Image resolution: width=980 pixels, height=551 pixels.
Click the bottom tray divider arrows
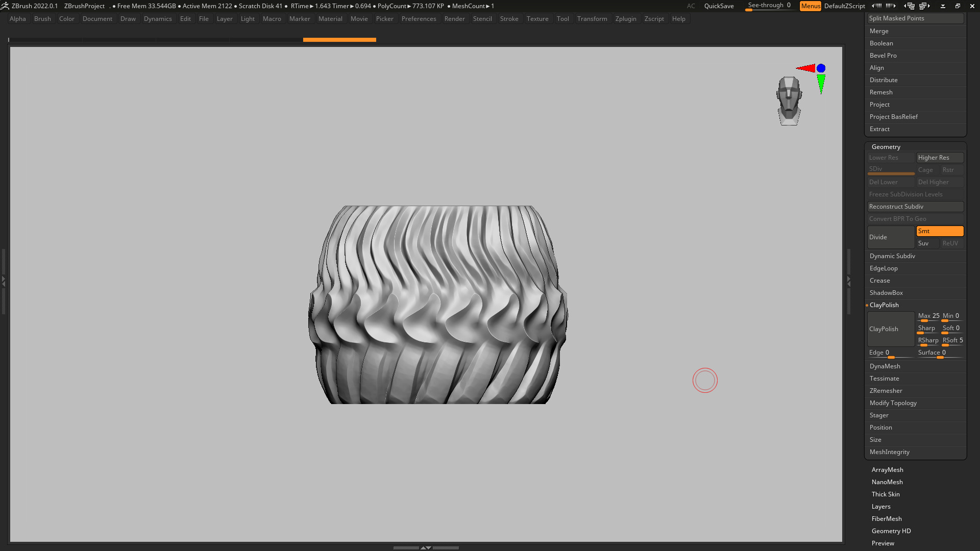(426, 547)
